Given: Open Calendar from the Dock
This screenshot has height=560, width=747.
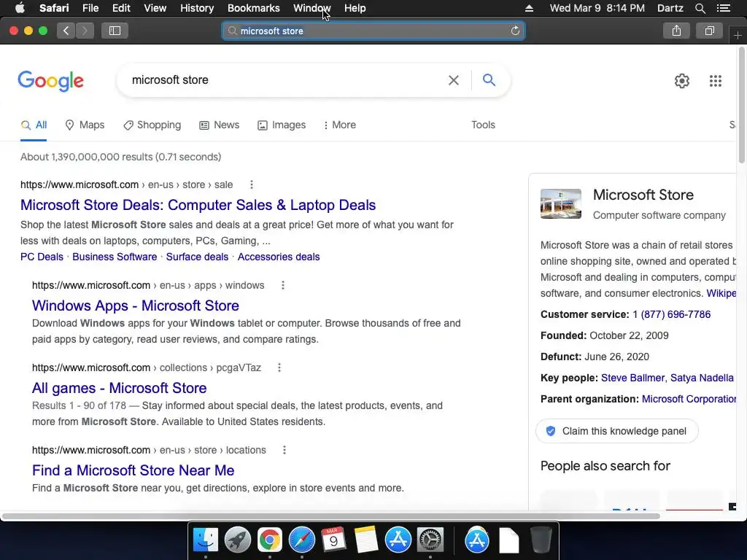Looking at the screenshot, I should (333, 540).
